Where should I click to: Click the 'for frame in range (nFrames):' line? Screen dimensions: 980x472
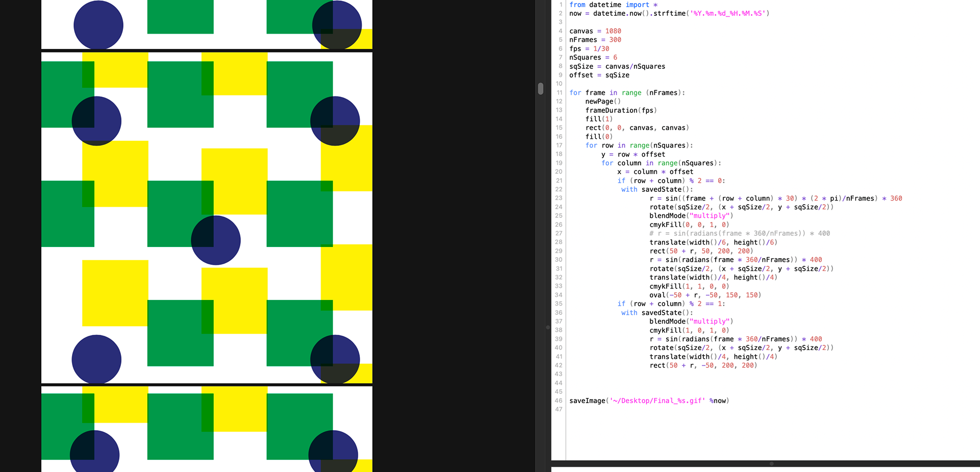[x=627, y=93]
